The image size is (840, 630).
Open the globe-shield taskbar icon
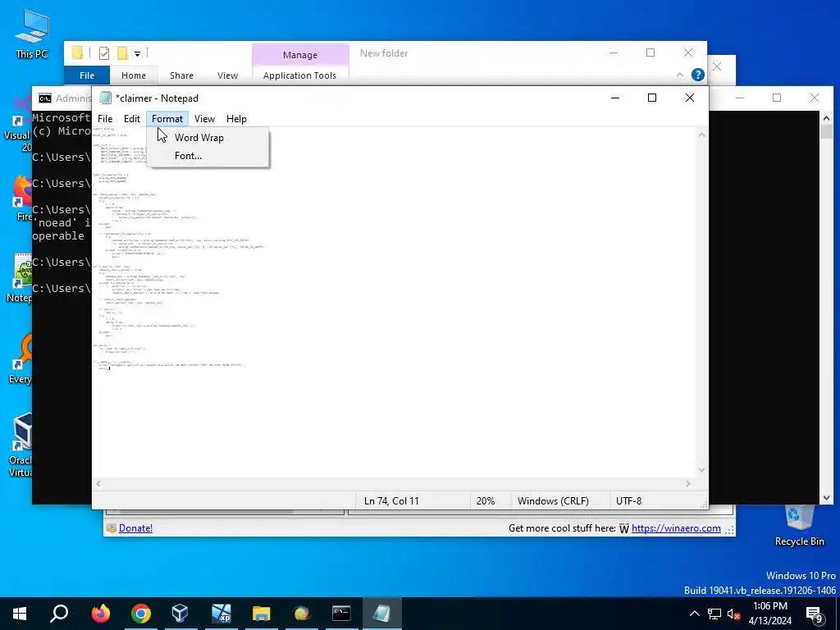[x=302, y=614]
